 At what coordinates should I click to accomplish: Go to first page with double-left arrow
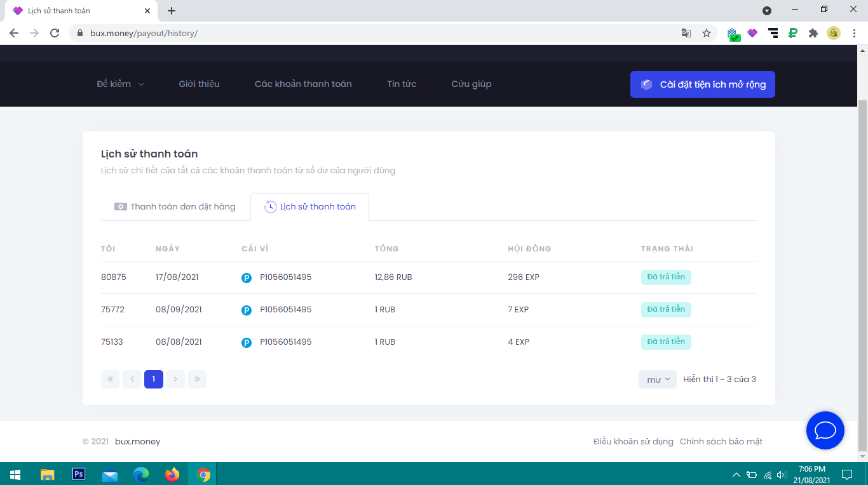coord(110,380)
